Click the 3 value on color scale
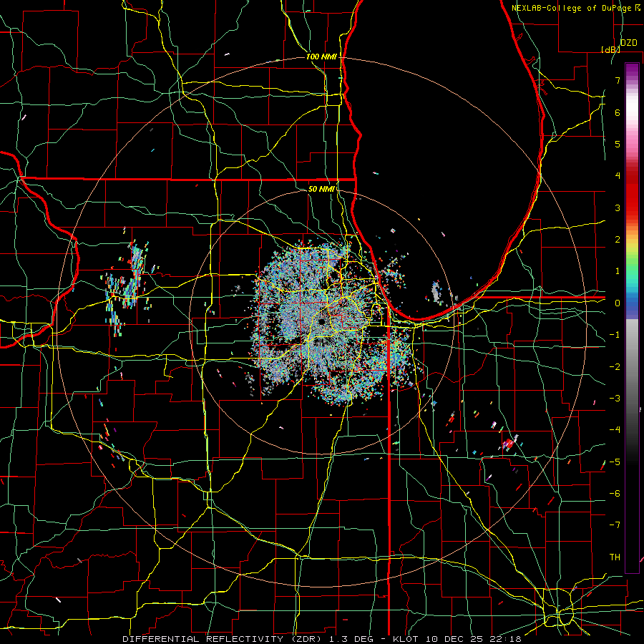Image resolution: width=644 pixels, height=644 pixels. [x=618, y=208]
